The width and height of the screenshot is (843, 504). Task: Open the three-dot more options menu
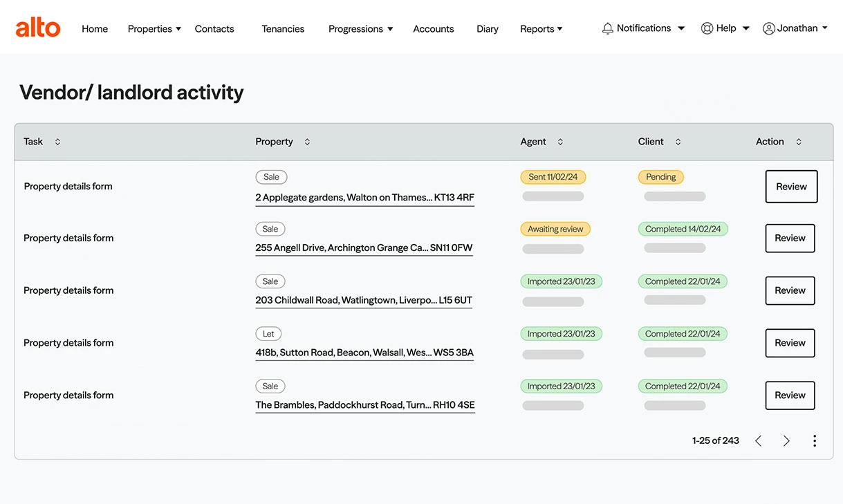[x=815, y=441]
